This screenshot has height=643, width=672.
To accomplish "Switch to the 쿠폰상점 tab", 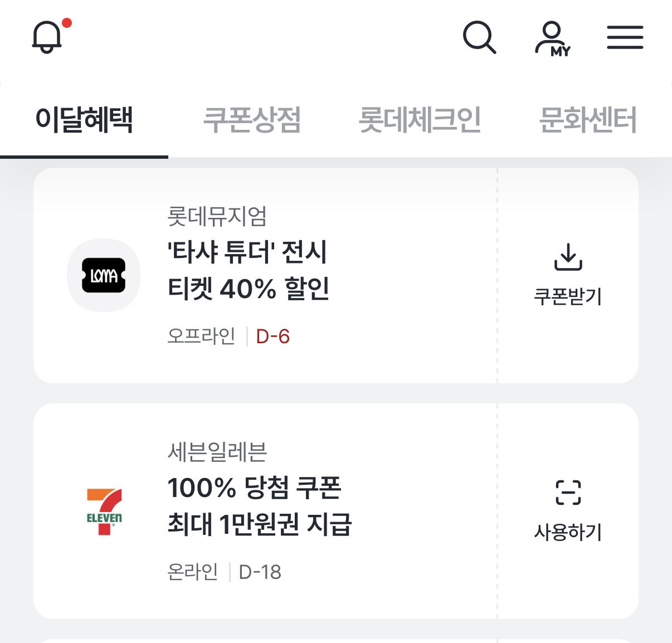I will coord(252,120).
